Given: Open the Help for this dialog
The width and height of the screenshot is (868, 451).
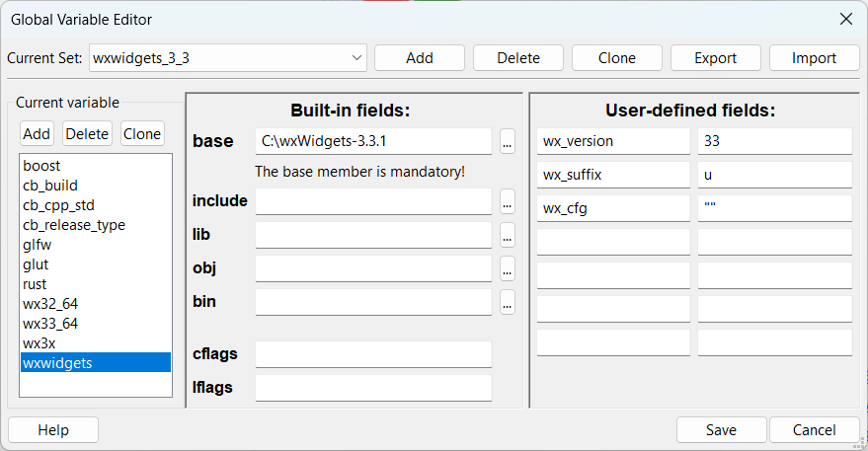Looking at the screenshot, I should 53,430.
